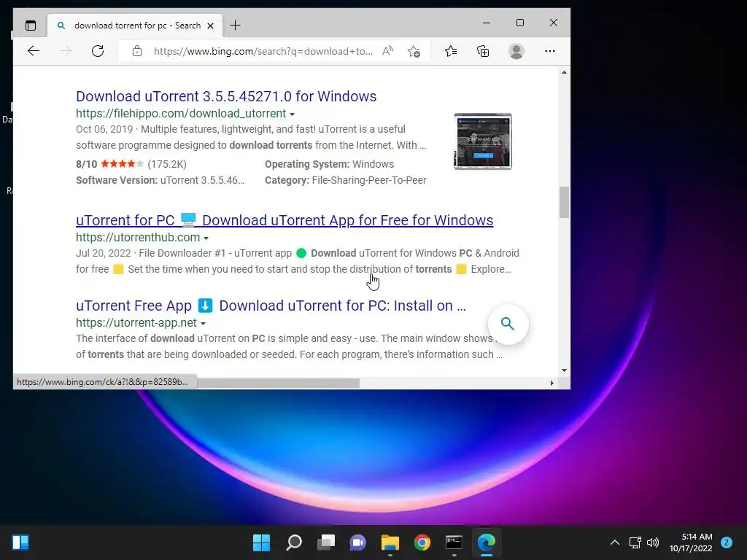Open the volume tray icon
The height and width of the screenshot is (560, 747).
tap(653, 542)
